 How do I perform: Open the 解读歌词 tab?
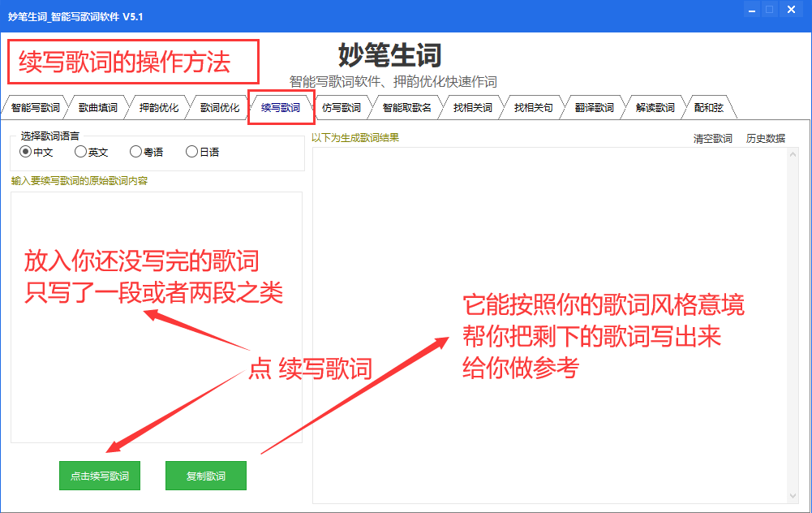(x=655, y=108)
